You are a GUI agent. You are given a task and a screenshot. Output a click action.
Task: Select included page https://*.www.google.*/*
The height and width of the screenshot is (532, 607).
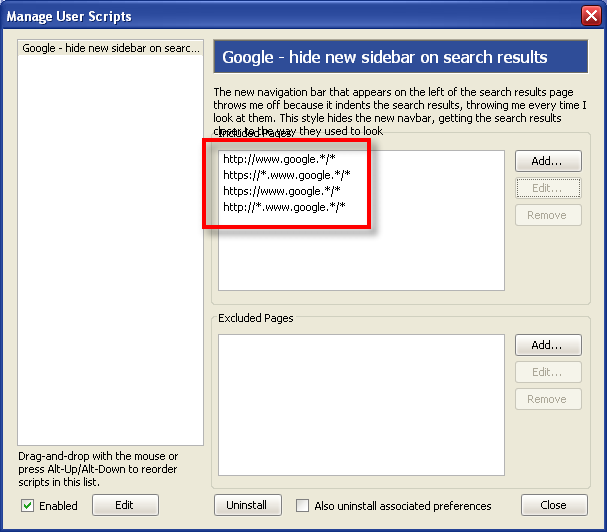[x=286, y=175]
